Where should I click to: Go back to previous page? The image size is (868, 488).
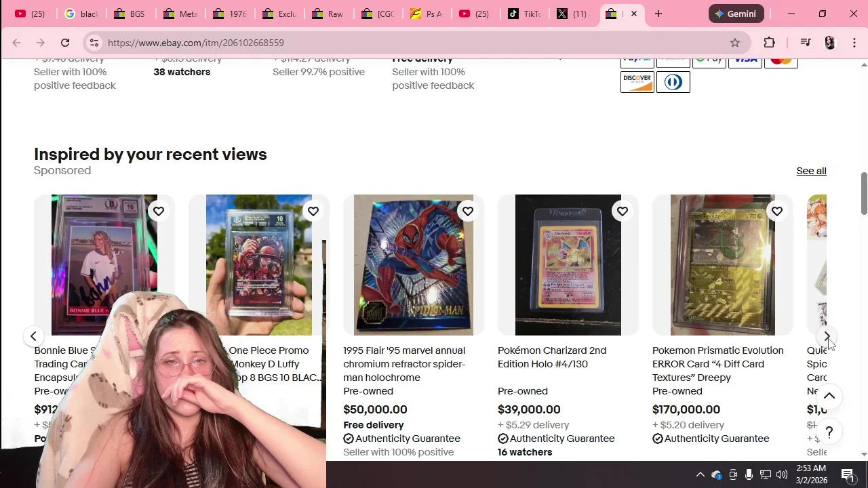click(x=16, y=43)
